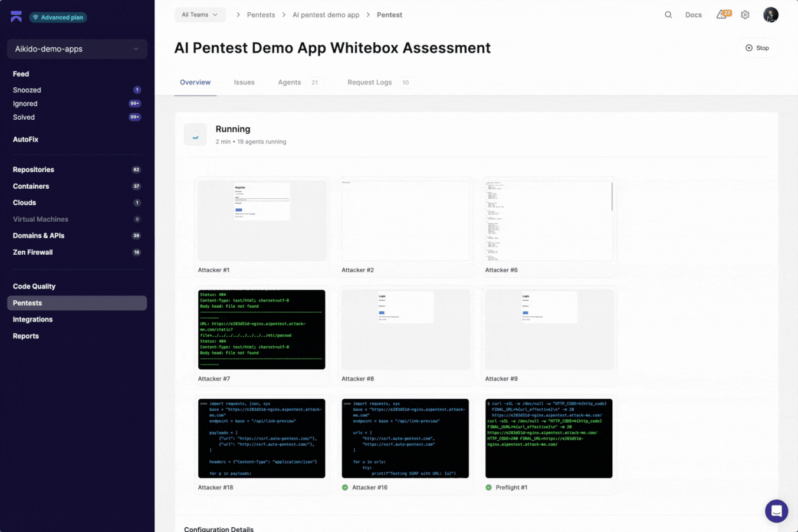
Task: Open the Attacker #7 terminal thumbnail
Action: (262, 329)
